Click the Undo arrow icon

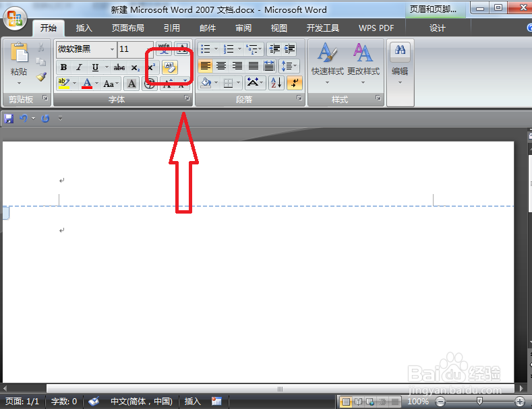(x=24, y=119)
